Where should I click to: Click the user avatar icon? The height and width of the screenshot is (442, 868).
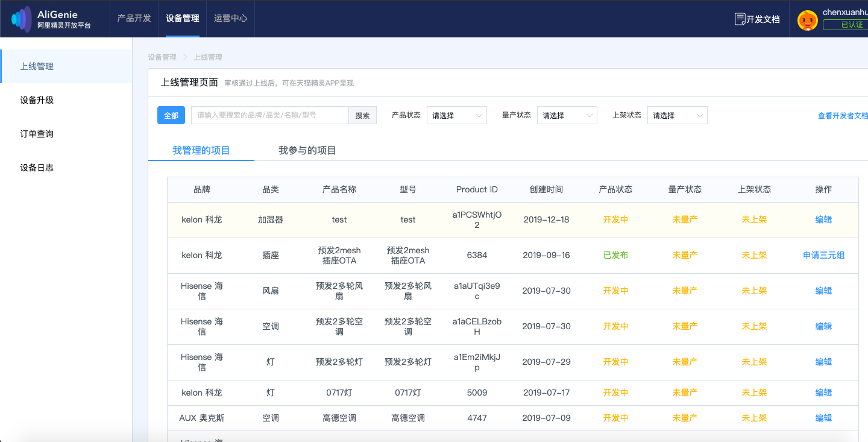pos(807,20)
